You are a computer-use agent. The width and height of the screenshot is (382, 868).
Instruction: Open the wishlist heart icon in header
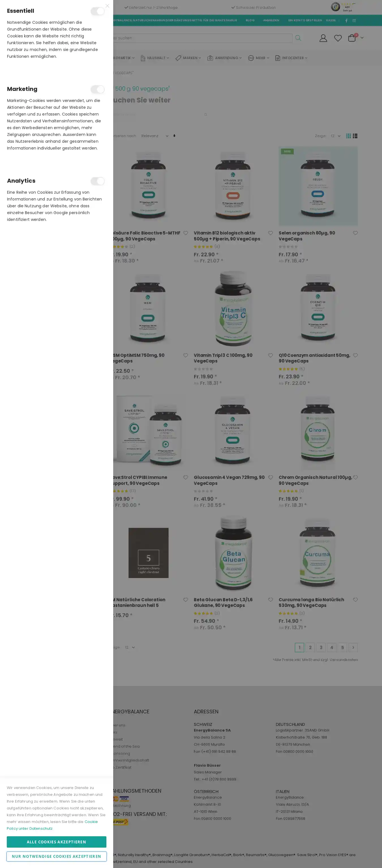[338, 38]
